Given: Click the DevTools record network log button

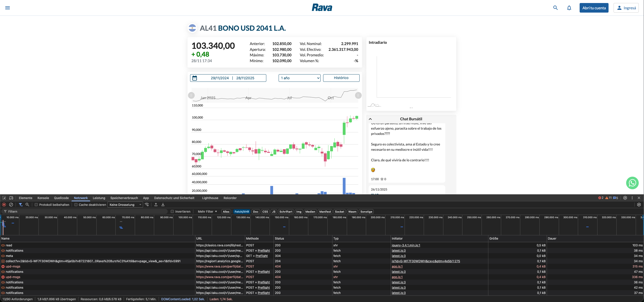Looking at the screenshot, I should tap(4, 205).
